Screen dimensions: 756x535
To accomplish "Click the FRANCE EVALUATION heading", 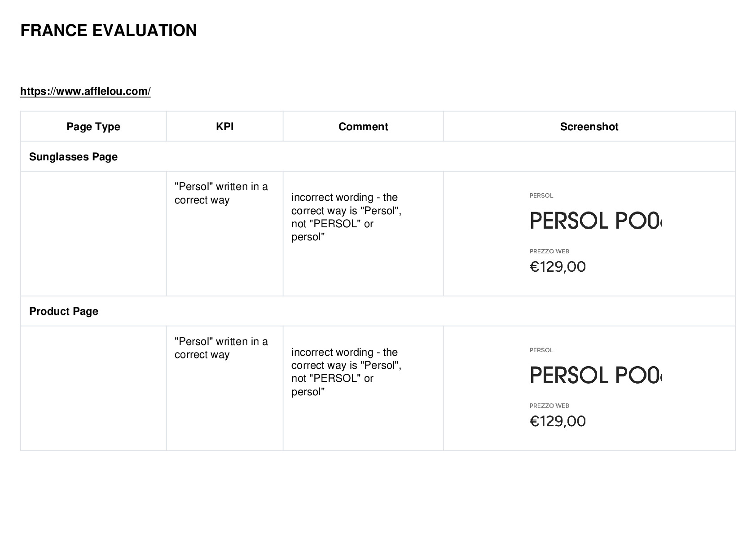I will pos(109,31).
